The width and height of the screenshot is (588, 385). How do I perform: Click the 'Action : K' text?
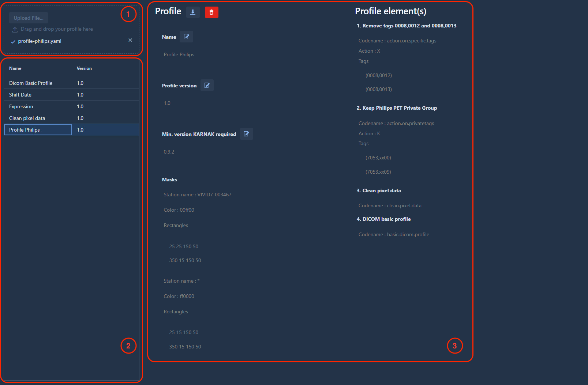[x=369, y=133]
